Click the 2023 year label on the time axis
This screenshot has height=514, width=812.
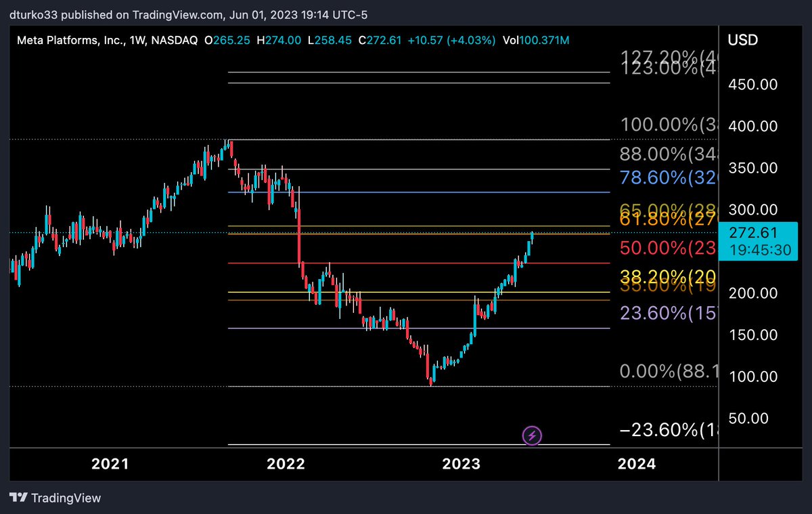pyautogui.click(x=461, y=464)
